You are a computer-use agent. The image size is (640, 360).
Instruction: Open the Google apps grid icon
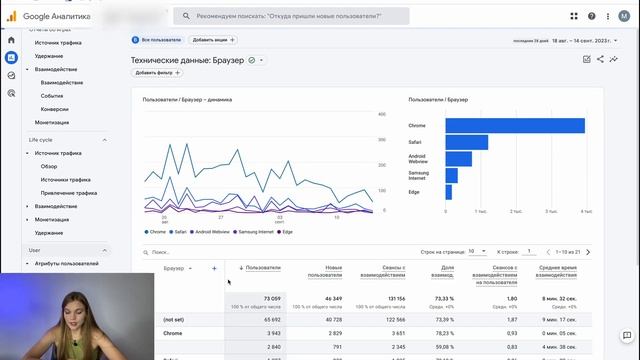coord(574,16)
